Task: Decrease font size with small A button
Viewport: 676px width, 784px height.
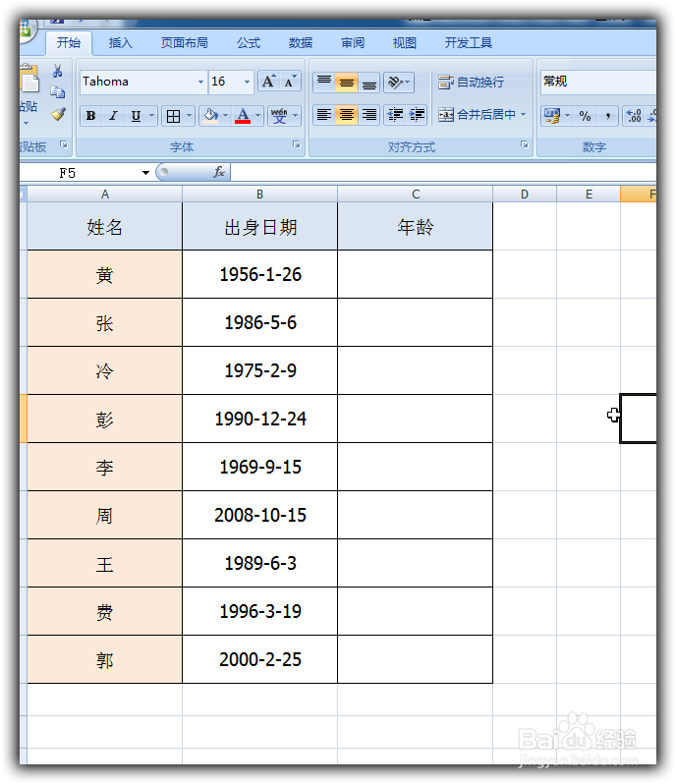Action: pyautogui.click(x=290, y=81)
